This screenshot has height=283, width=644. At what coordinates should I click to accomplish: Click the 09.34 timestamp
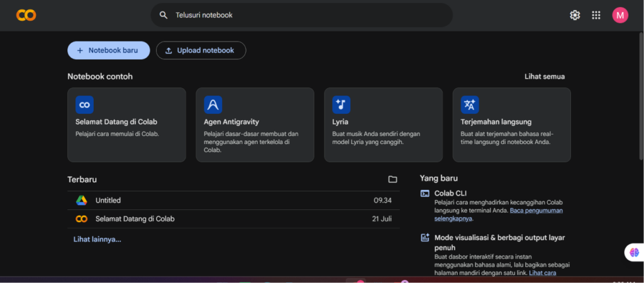click(382, 201)
